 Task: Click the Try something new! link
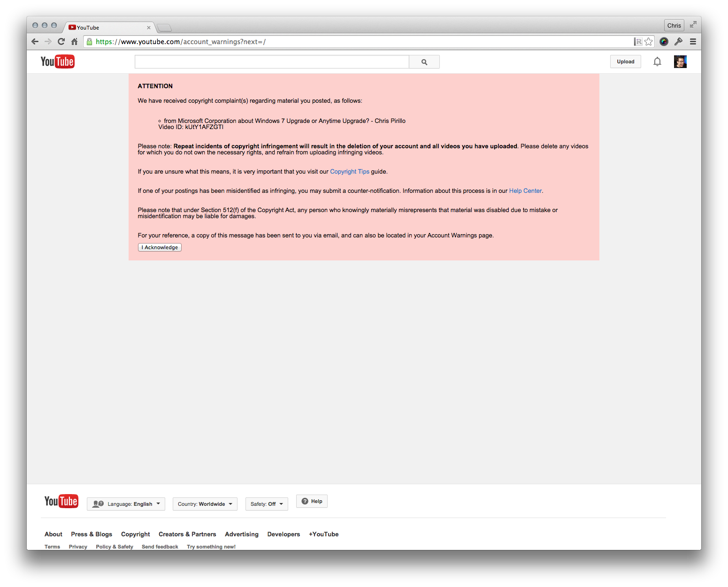click(x=211, y=547)
